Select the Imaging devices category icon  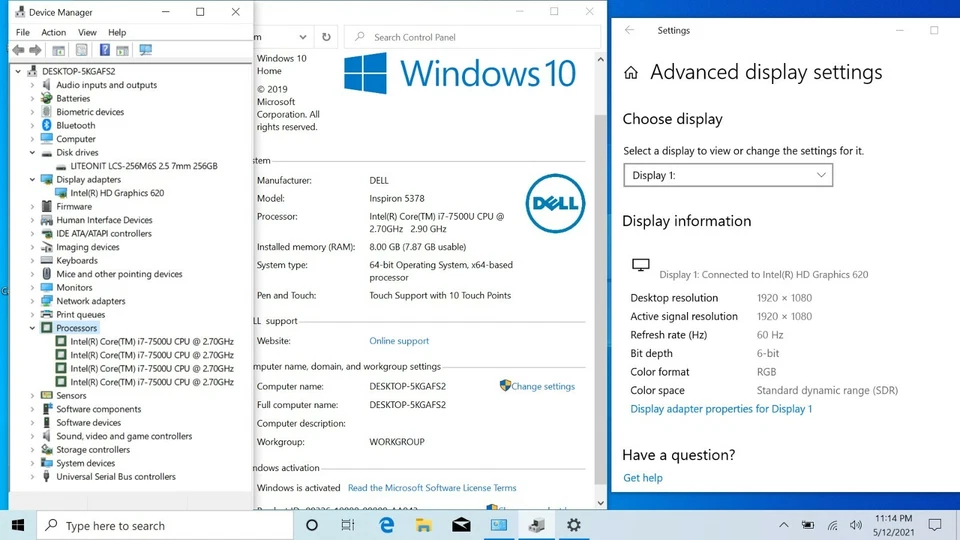[x=47, y=247]
